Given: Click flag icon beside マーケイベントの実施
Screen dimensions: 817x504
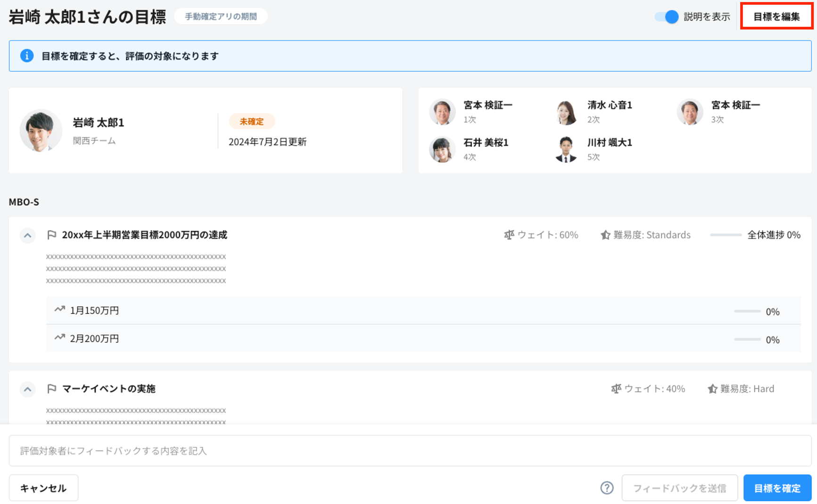Looking at the screenshot, I should (x=52, y=388).
